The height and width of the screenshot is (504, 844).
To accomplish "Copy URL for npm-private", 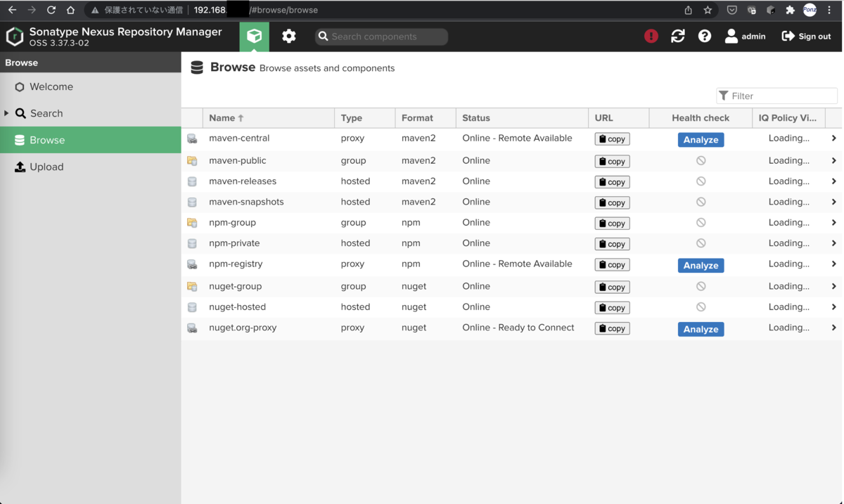I will point(612,244).
